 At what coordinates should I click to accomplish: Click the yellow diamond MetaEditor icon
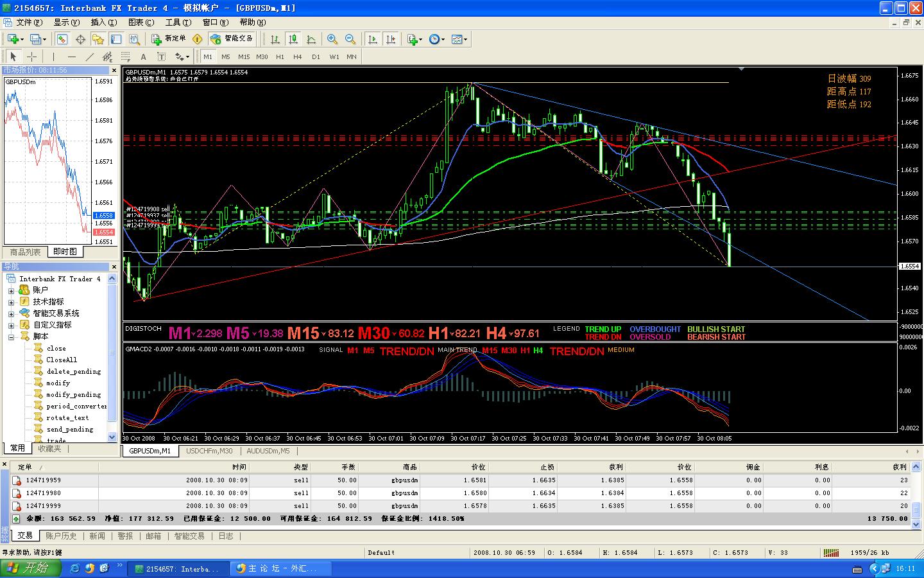pyautogui.click(x=198, y=39)
